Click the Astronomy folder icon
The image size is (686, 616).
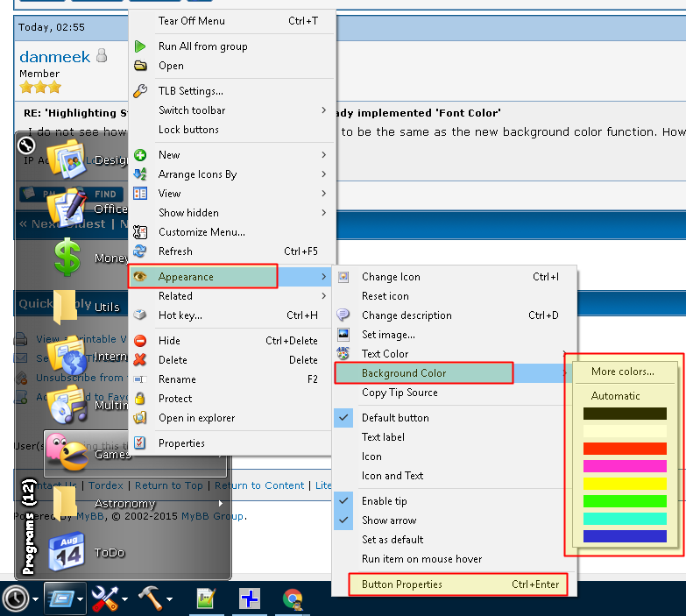pos(65,503)
